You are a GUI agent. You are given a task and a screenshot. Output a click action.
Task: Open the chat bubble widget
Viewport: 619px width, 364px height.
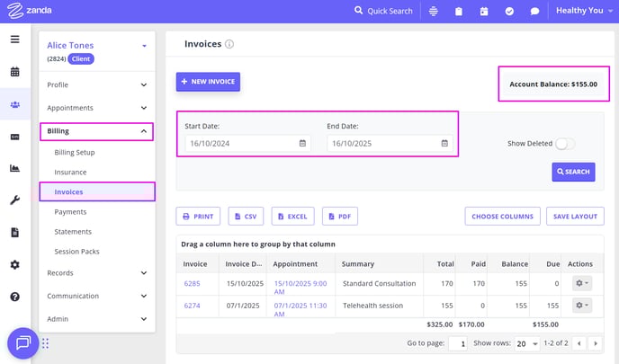coord(23,343)
